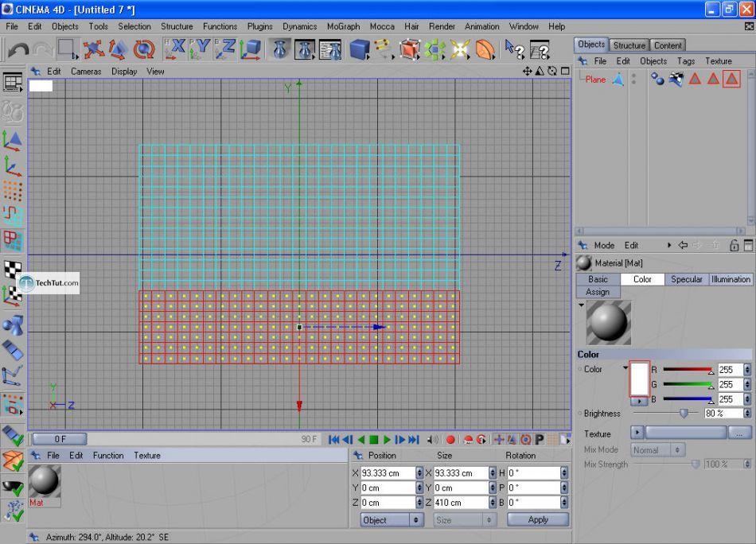Click the context help pointer icon
The image size is (756, 544).
pos(514,49)
